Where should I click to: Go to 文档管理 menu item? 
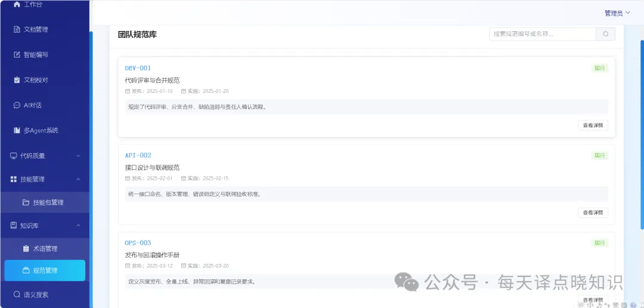tap(45, 30)
